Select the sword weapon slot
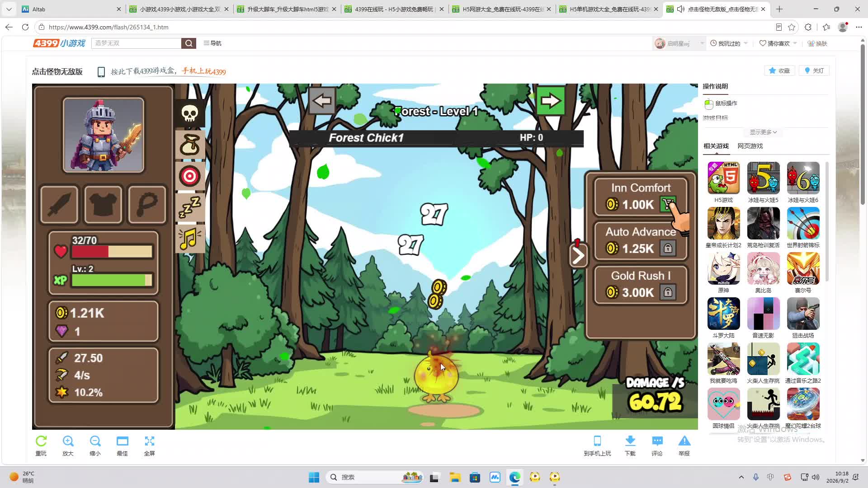Image resolution: width=868 pixels, height=488 pixels. tap(60, 205)
